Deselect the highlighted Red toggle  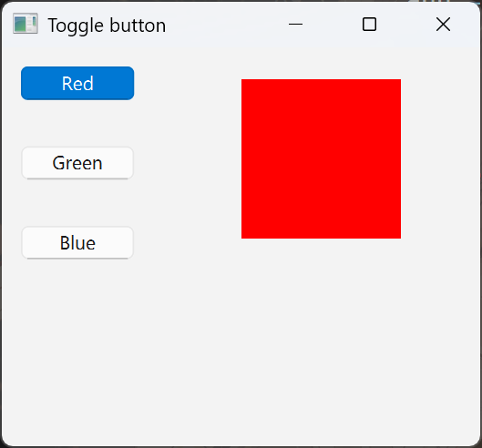click(x=77, y=83)
